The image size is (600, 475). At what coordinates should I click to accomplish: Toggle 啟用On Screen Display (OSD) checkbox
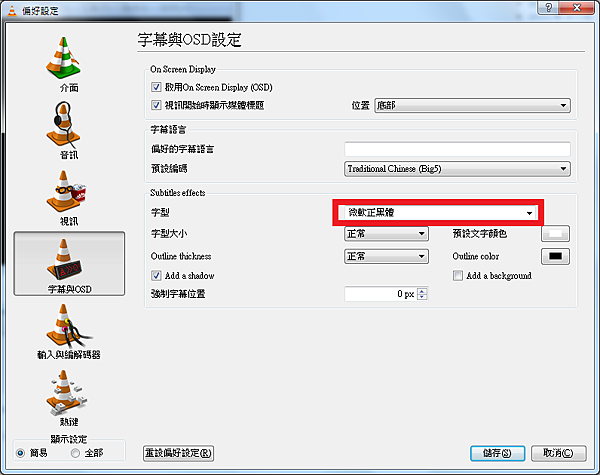[156, 87]
